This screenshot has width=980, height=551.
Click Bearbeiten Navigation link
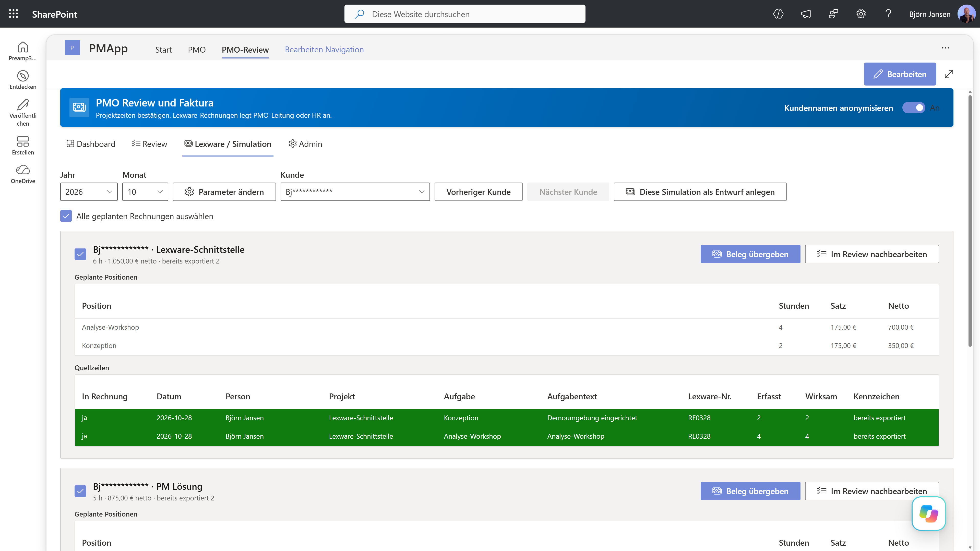[x=324, y=50]
